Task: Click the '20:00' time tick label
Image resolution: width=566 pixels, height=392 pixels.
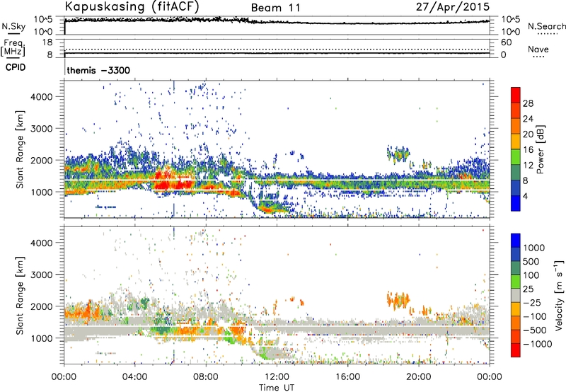Action: coord(418,376)
